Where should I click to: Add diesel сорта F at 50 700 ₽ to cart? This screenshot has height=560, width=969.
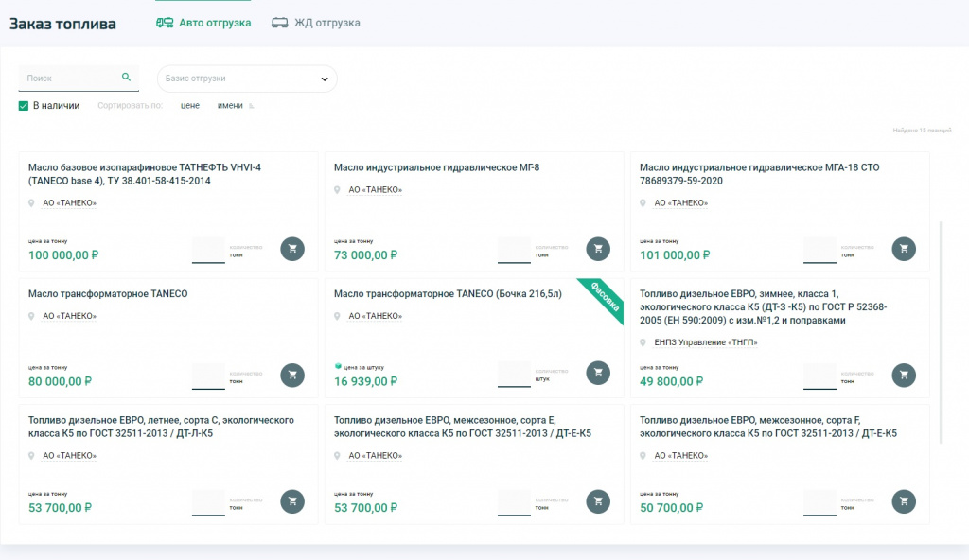pos(904,501)
